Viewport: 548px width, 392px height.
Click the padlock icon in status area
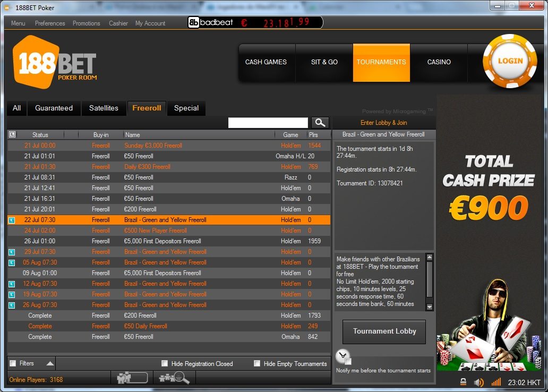tap(463, 382)
